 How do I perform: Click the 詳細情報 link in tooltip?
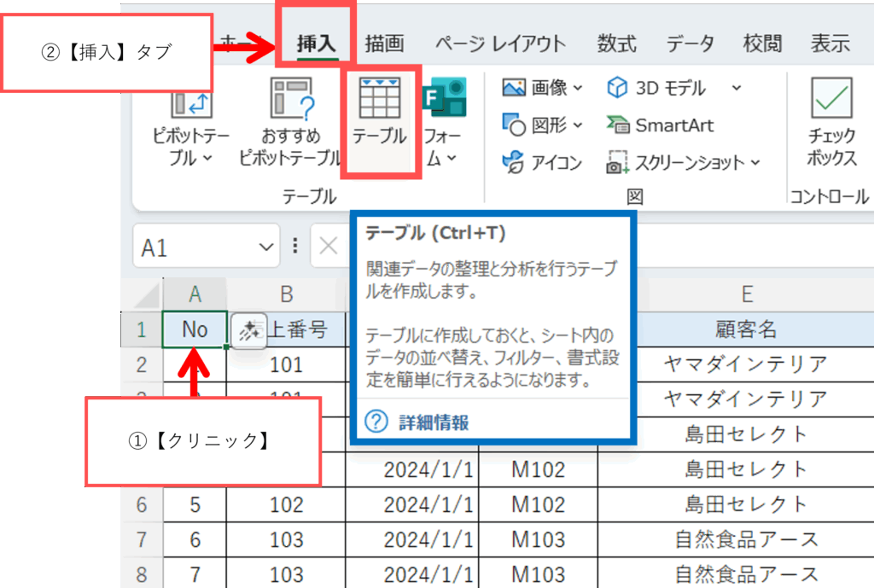coord(434,422)
